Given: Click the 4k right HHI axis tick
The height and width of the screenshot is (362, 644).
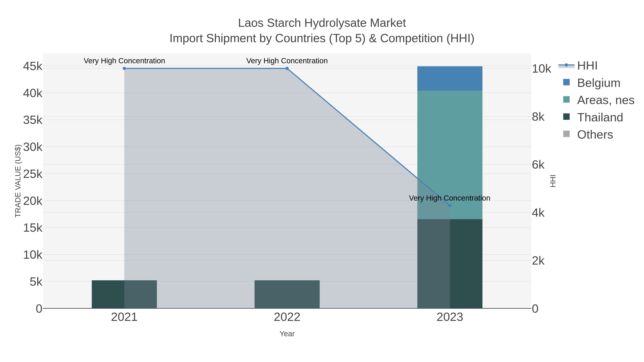Looking at the screenshot, I should tap(538, 213).
